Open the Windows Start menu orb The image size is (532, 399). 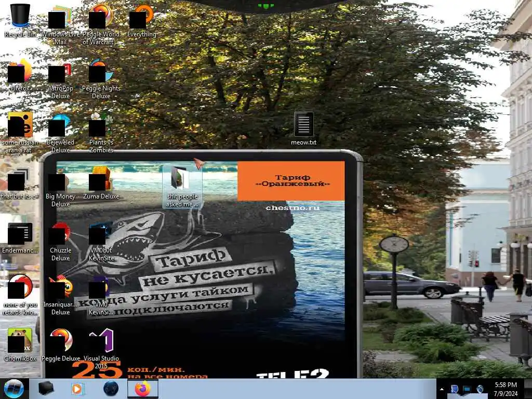(x=14, y=389)
